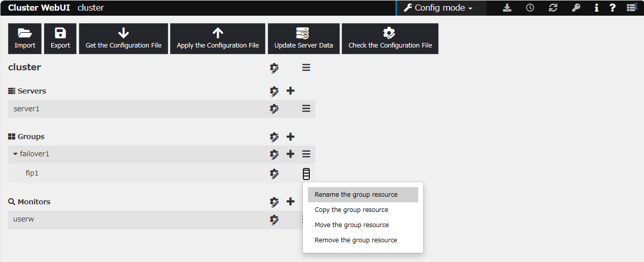This screenshot has height=262, width=644.
Task: Open server1 properties gear icon
Action: pyautogui.click(x=274, y=109)
